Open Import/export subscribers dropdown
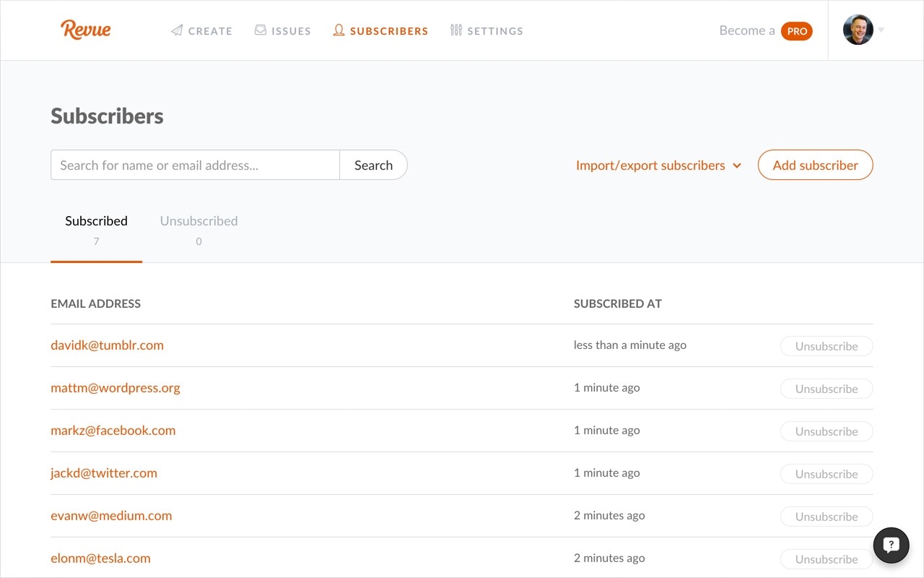924x578 pixels. coord(658,165)
